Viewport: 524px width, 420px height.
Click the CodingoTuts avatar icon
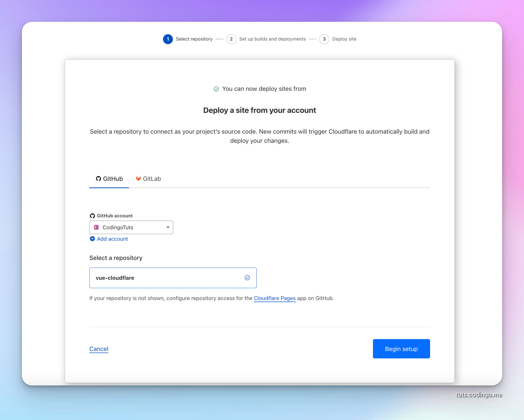pyautogui.click(x=96, y=227)
